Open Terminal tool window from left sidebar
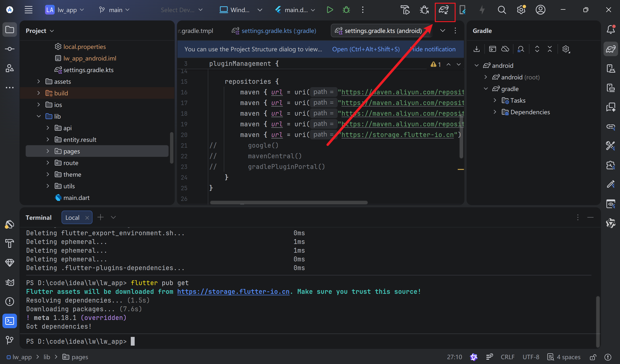The image size is (620, 364). pyautogui.click(x=10, y=321)
